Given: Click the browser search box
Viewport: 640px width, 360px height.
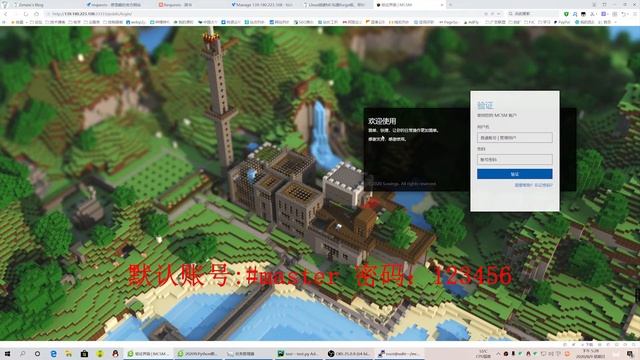Looking at the screenshot, I should pos(533,14).
